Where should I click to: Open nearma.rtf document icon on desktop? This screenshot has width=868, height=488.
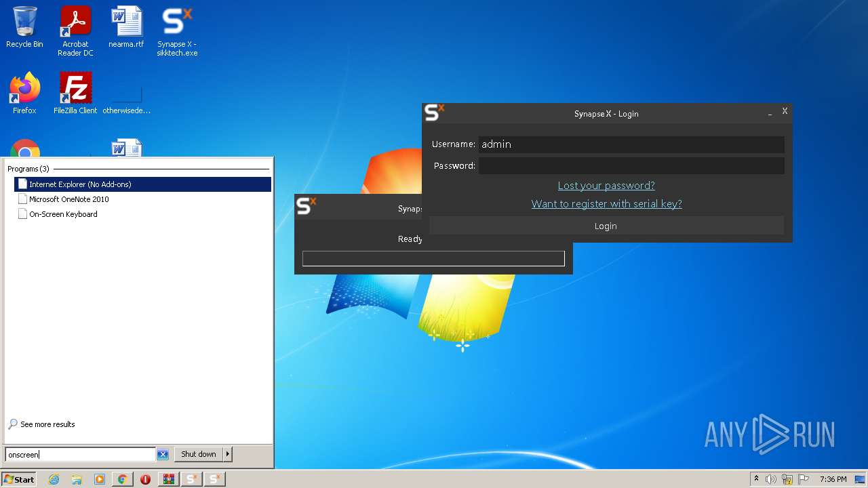click(x=126, y=28)
